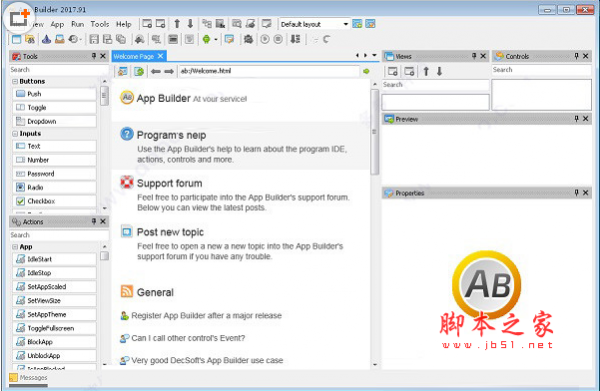Toggle the pin on the Actions panel

click(x=94, y=222)
